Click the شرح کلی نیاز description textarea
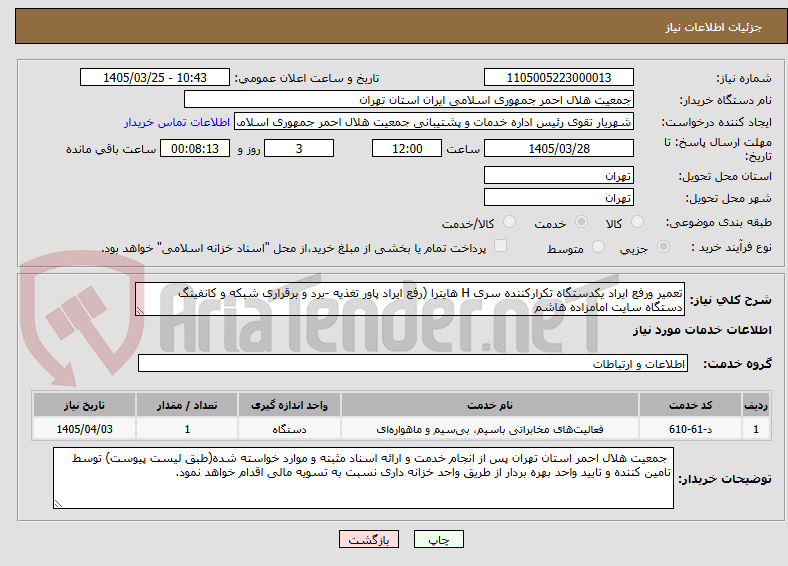This screenshot has height=566, width=788. (410, 300)
